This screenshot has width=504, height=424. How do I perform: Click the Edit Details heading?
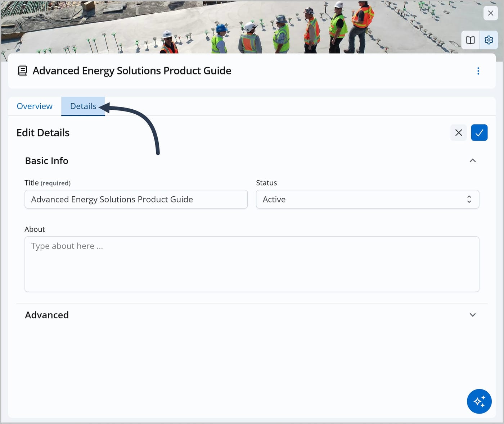pyautogui.click(x=43, y=133)
